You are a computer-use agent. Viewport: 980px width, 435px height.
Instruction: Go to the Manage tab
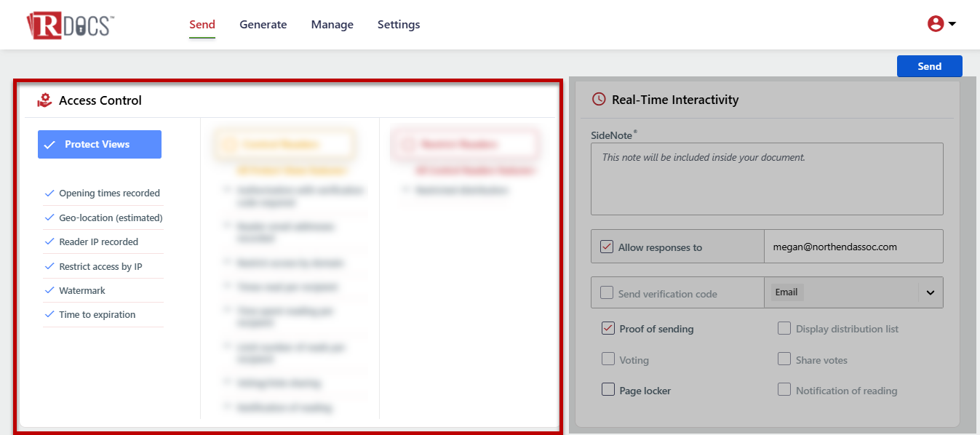coord(332,25)
